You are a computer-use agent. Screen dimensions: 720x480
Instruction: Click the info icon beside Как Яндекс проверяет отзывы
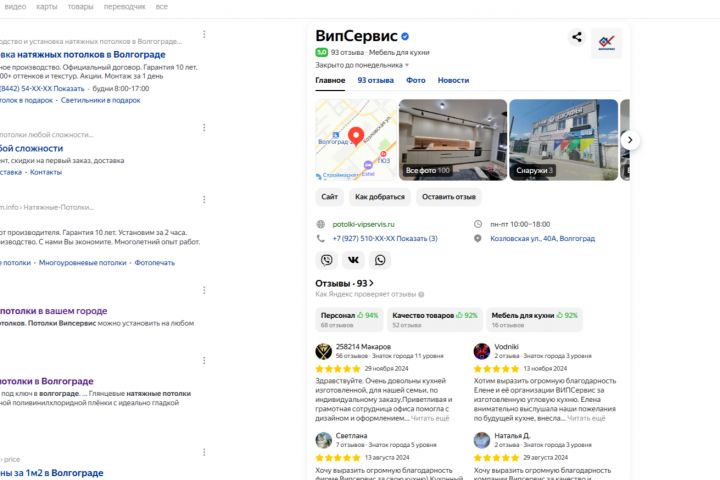point(421,294)
